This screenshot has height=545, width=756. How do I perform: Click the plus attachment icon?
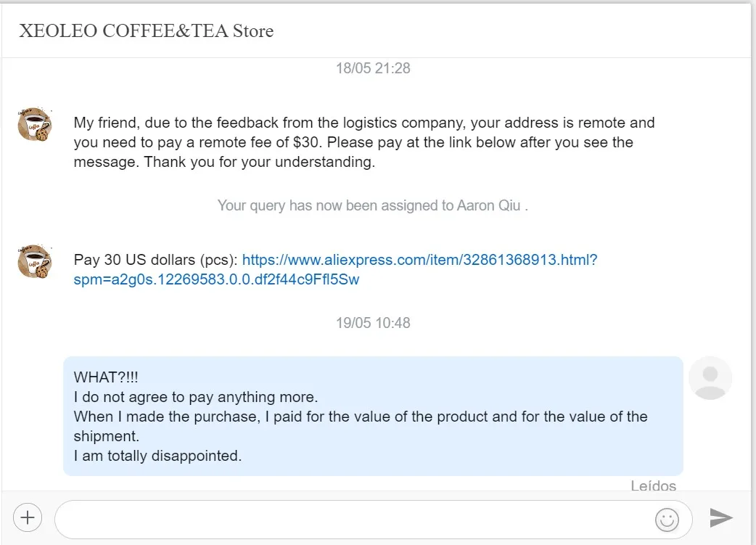click(x=28, y=518)
